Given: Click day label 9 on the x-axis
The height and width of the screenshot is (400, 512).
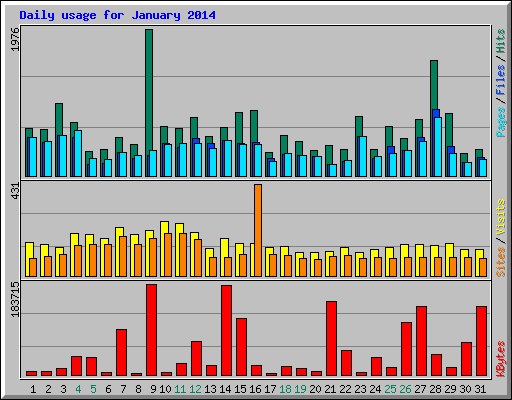Looking at the screenshot, I should click(153, 389).
